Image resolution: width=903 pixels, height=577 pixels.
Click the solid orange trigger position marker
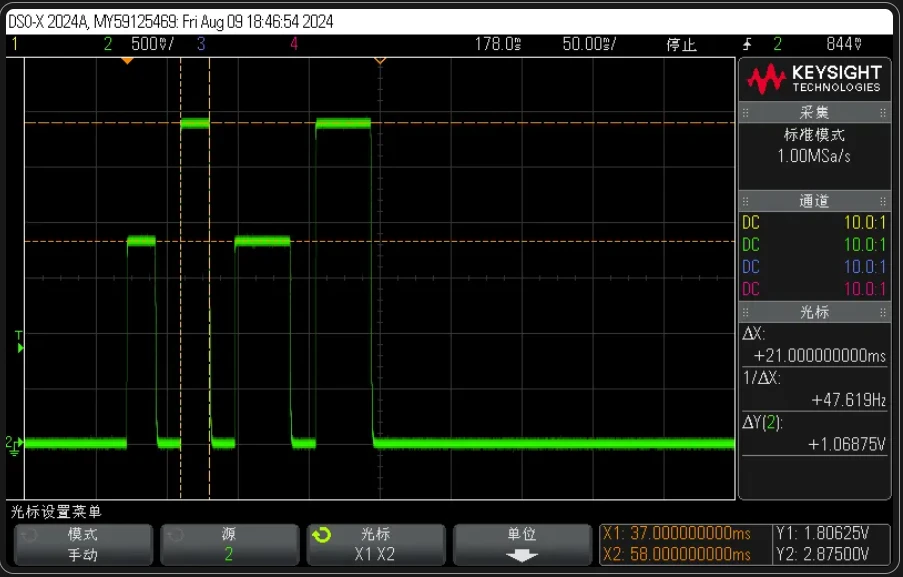tap(127, 61)
